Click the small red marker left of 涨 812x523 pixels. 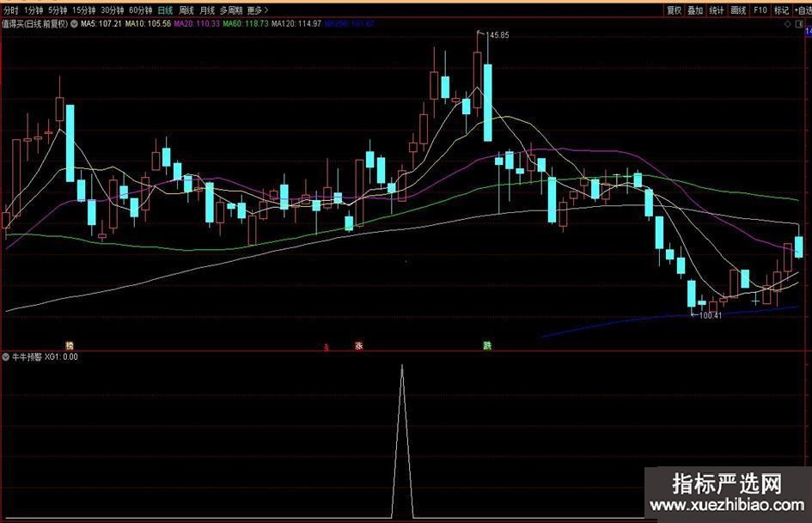tap(327, 347)
